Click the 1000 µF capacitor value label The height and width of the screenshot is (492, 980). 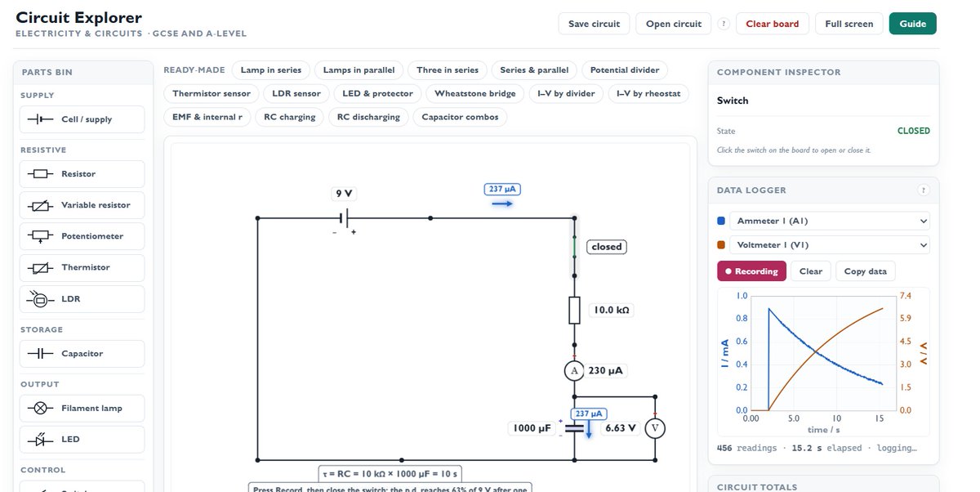pos(532,428)
